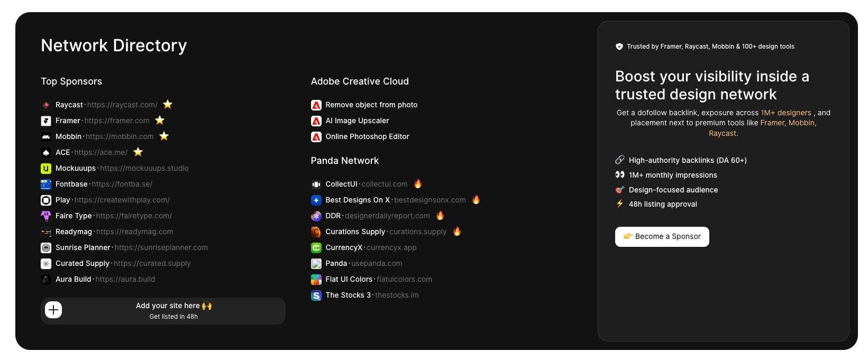The image size is (868, 360).
Task: Open the Sunrise Planner link
Action: coord(132,247)
